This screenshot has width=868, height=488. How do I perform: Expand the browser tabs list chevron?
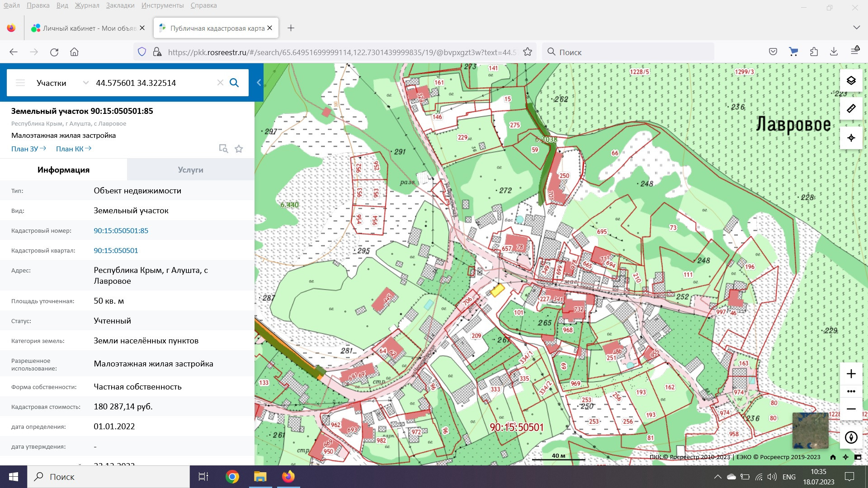[x=856, y=28]
